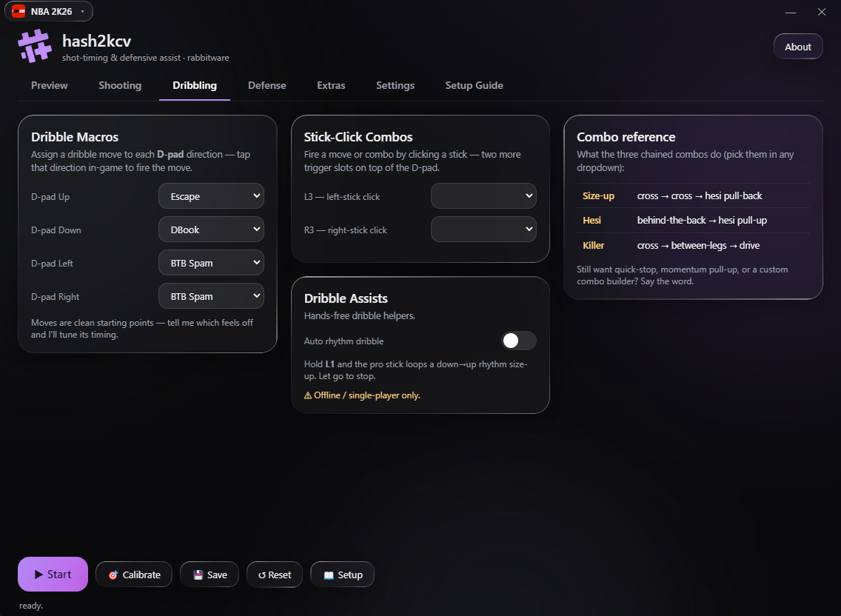Switch to the Shooting tab
The height and width of the screenshot is (616, 841).
pyautogui.click(x=120, y=85)
